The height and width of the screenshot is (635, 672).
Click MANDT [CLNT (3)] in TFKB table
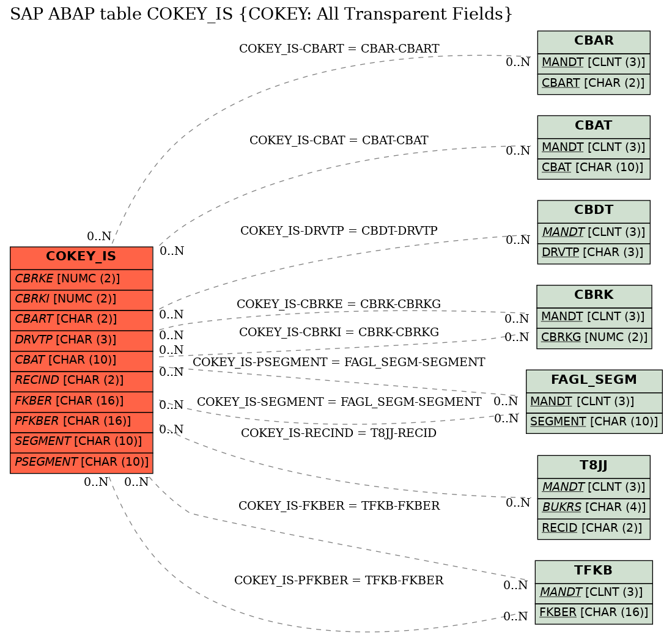pyautogui.click(x=594, y=593)
